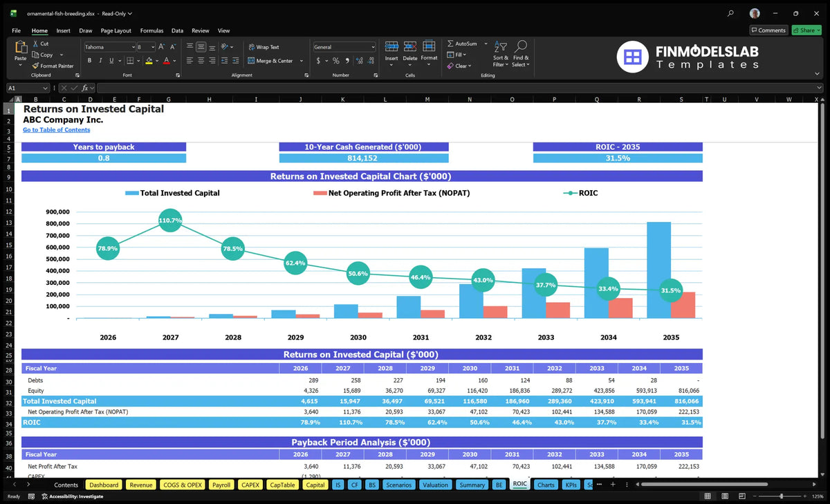Toggle italic formatting
The height and width of the screenshot is (504, 830).
[100, 61]
